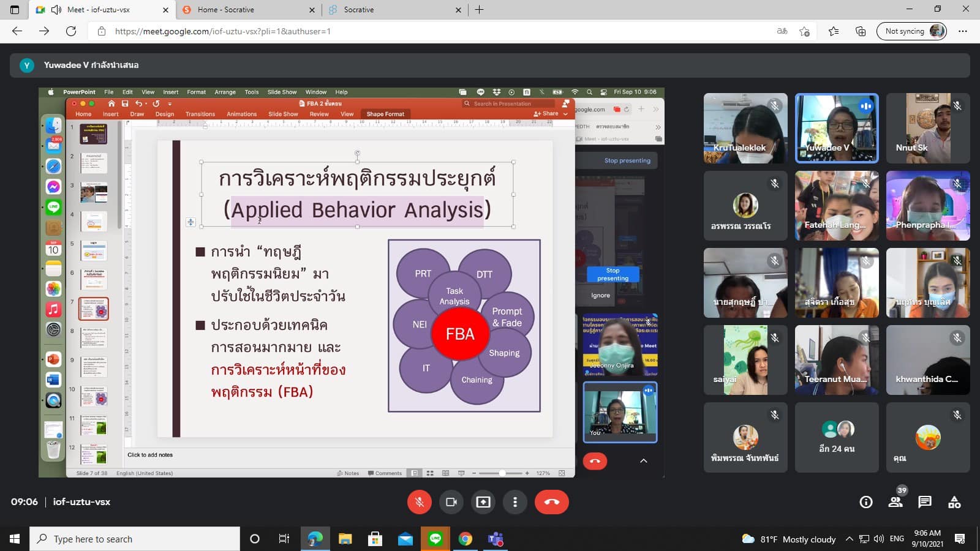Select the Yuwadee V video tile
Screen dimensions: 980x551
(837, 128)
